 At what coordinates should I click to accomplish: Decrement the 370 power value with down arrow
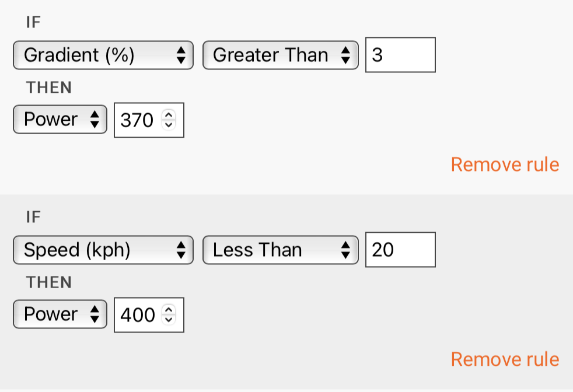coord(169,125)
